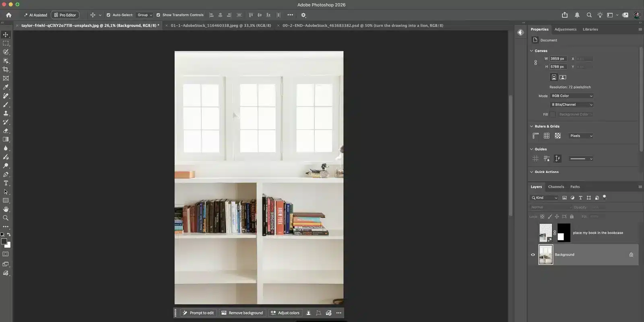Viewport: 644px width, 322px height.
Task: Click the link width and height icon
Action: (535, 62)
